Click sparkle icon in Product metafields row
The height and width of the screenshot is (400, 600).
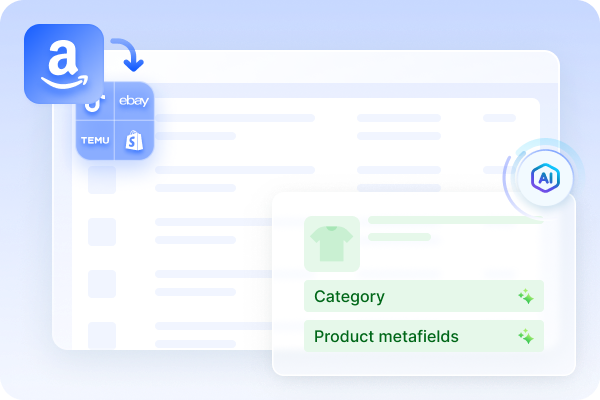click(x=526, y=336)
